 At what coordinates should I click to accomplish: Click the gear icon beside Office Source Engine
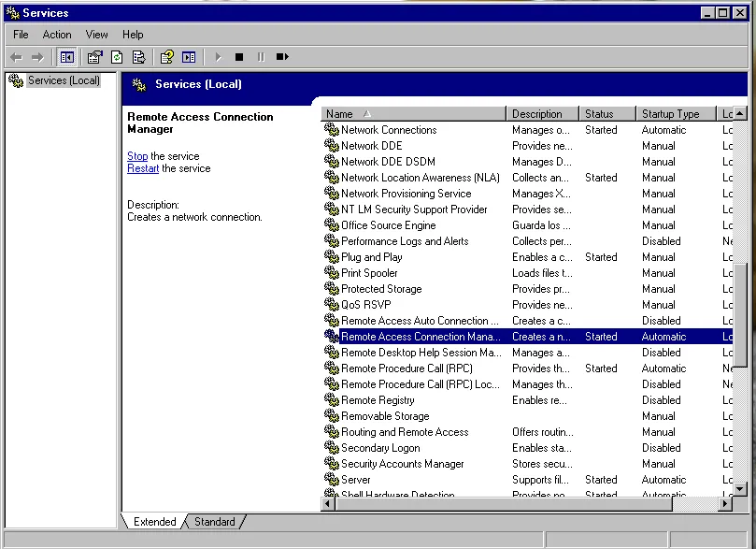[331, 224]
